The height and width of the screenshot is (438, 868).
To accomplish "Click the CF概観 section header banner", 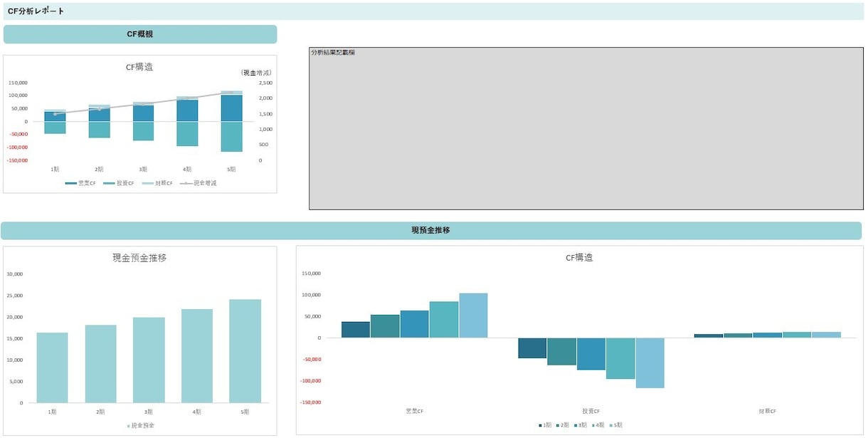I will [x=140, y=34].
